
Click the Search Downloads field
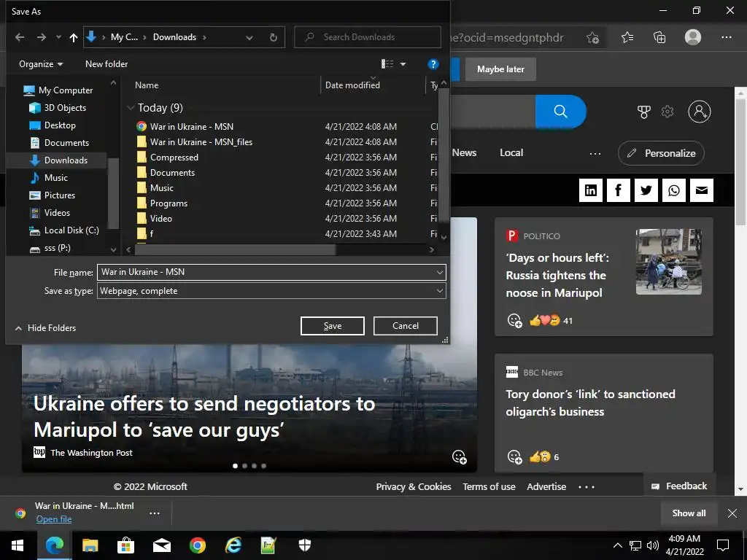point(368,37)
